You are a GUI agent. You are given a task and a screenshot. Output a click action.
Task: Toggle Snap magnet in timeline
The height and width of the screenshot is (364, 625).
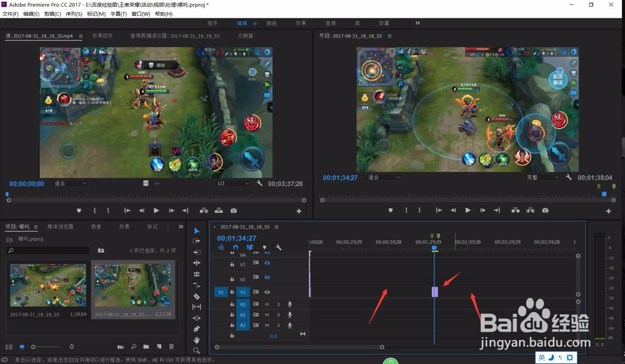pos(236,247)
